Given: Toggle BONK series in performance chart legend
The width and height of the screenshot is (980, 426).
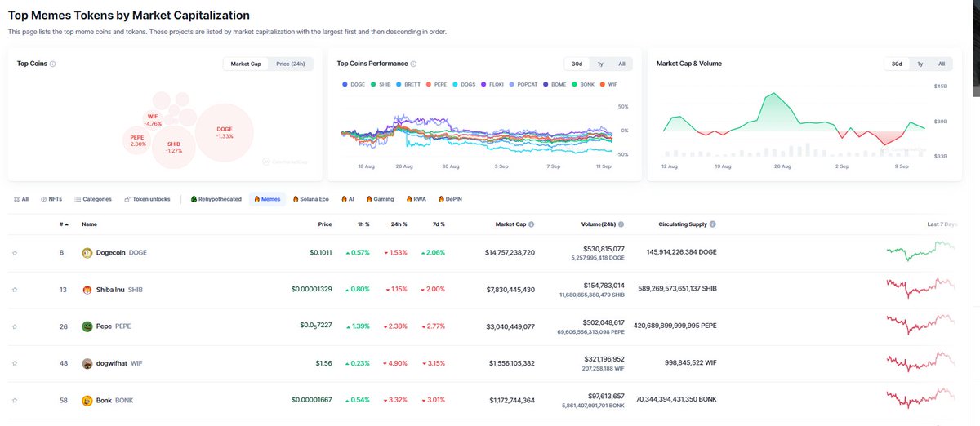Looking at the screenshot, I should click(584, 84).
